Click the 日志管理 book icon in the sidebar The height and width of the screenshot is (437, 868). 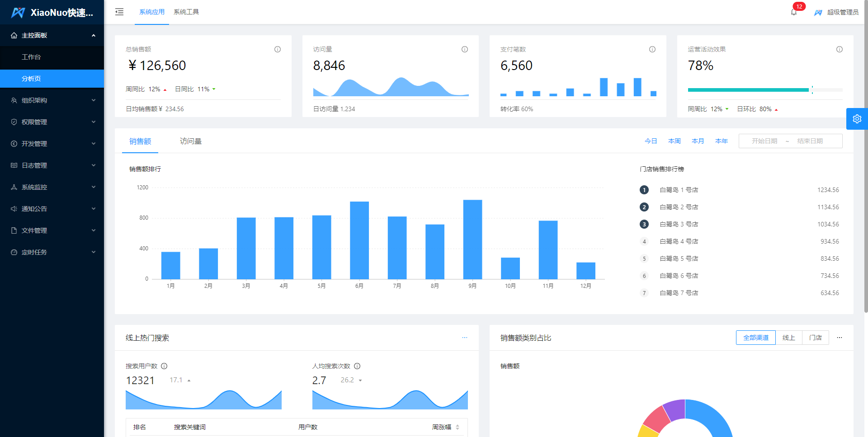point(14,165)
